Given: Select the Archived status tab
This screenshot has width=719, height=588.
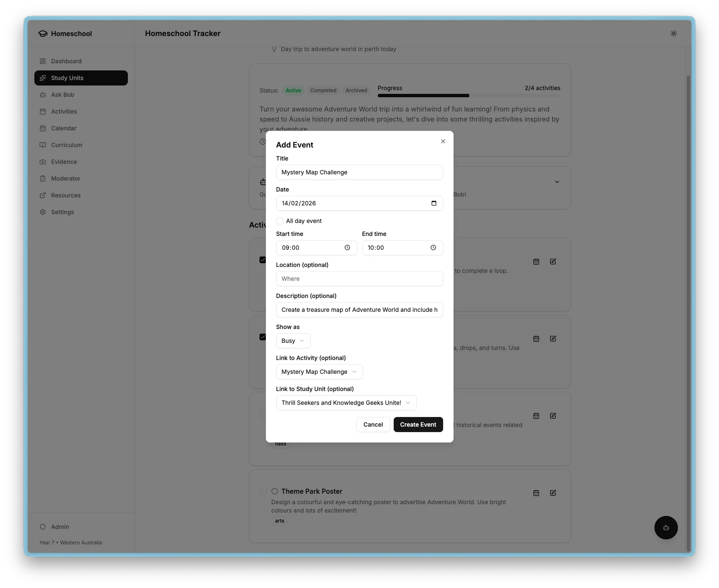Looking at the screenshot, I should point(356,91).
